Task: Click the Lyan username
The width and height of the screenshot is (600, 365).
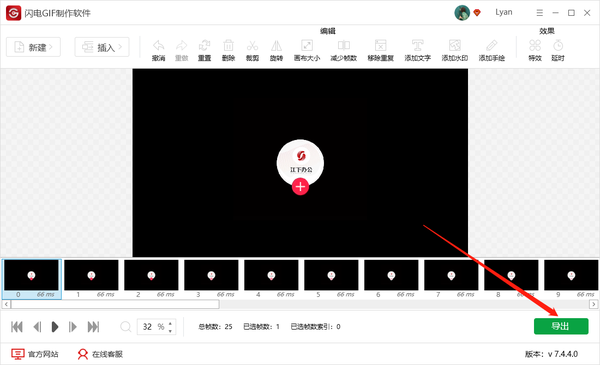Action: click(504, 12)
